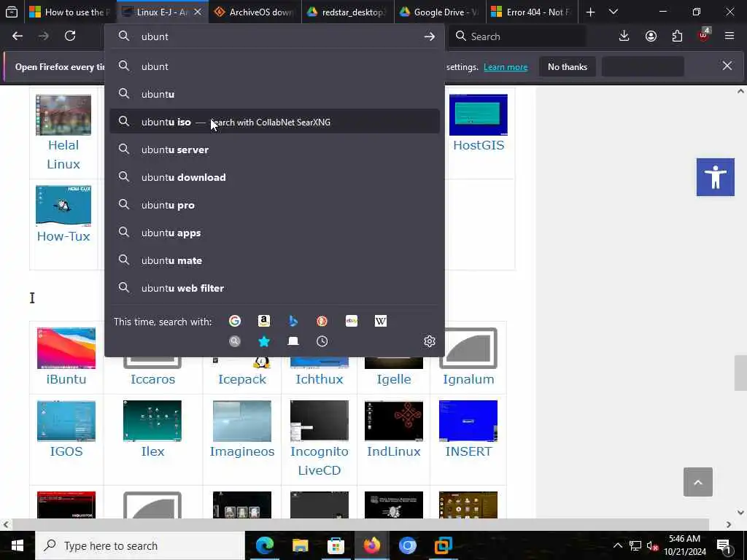Click the IGOS screenshot thumbnail
The image size is (747, 560).
click(66, 421)
